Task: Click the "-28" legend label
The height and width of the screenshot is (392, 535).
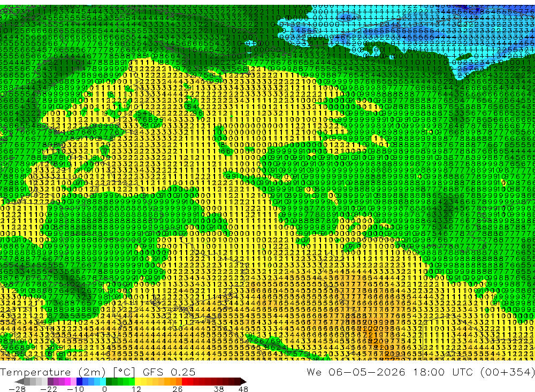Action: click(17, 389)
